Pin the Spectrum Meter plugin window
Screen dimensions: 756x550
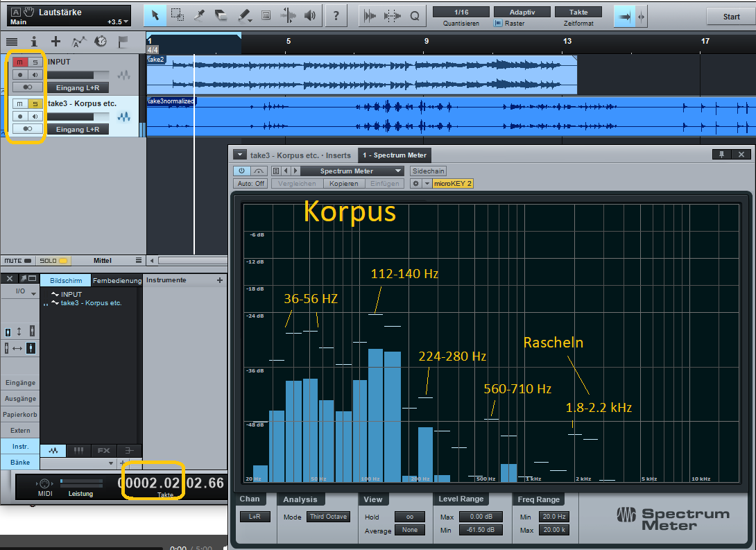[x=722, y=154]
